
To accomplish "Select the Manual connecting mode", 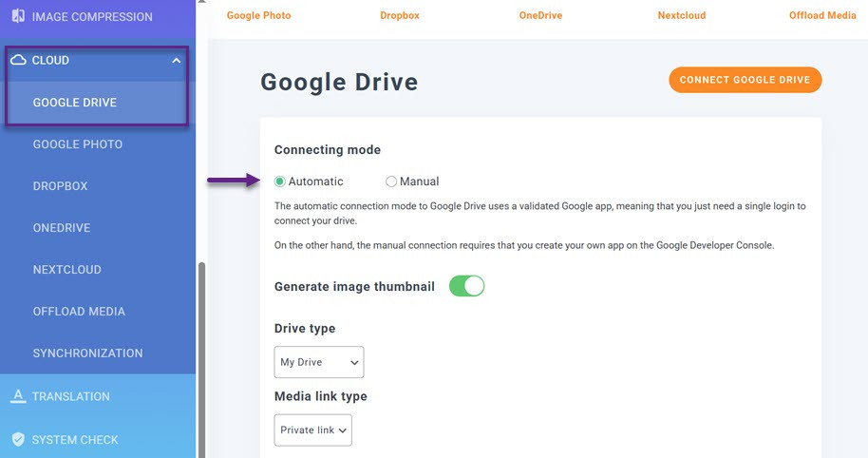I will [x=391, y=181].
